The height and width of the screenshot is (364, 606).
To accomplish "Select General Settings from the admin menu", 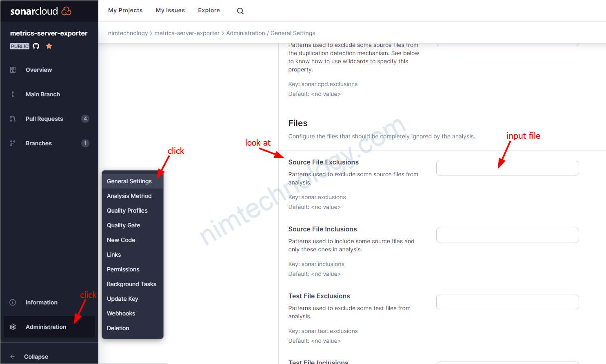I will pyautogui.click(x=129, y=181).
